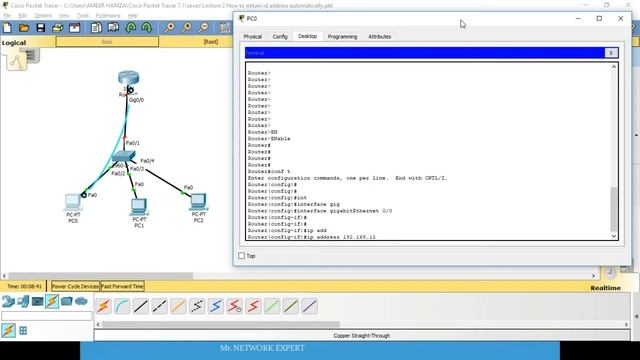The width and height of the screenshot is (640, 360).
Task: Click the Save floppy disk icon
Action: pos(40,28)
